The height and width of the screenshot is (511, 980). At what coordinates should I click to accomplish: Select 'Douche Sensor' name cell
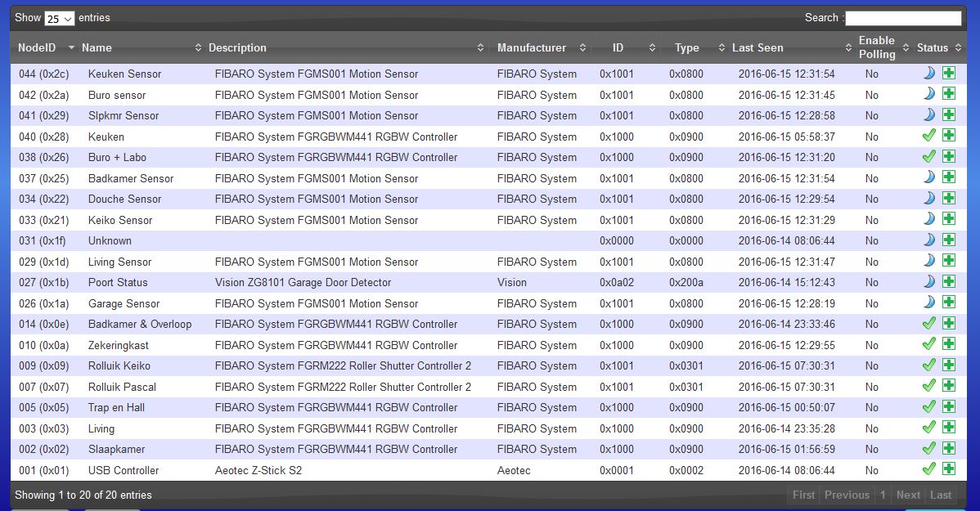point(124,199)
